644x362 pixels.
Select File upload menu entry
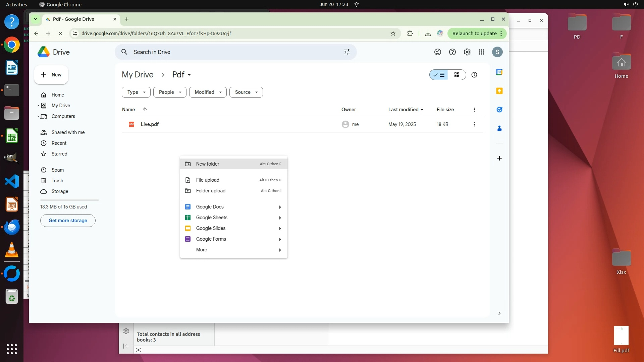(208, 180)
